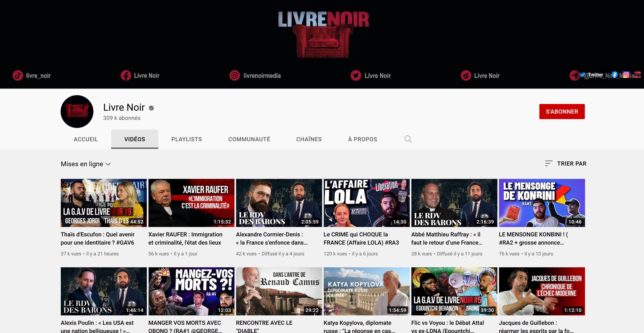Play the La G.A.V de Livre Noir #6 thumbnail

[x=104, y=203]
